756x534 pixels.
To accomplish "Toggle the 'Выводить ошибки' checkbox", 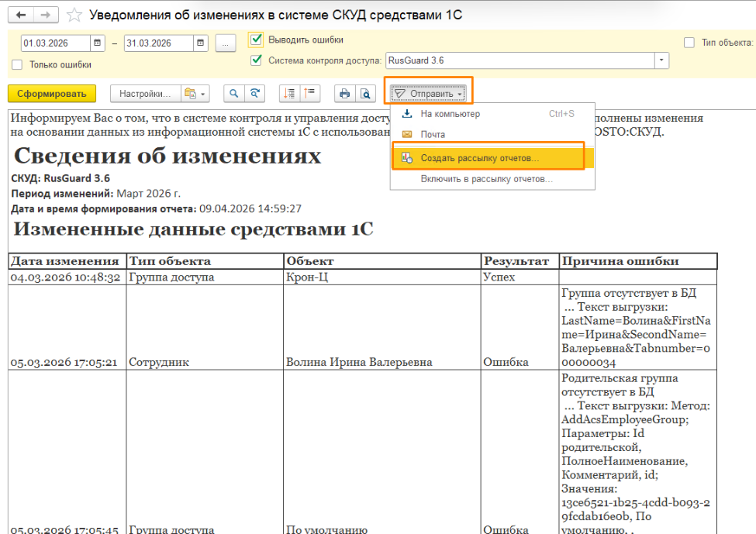I will point(255,40).
